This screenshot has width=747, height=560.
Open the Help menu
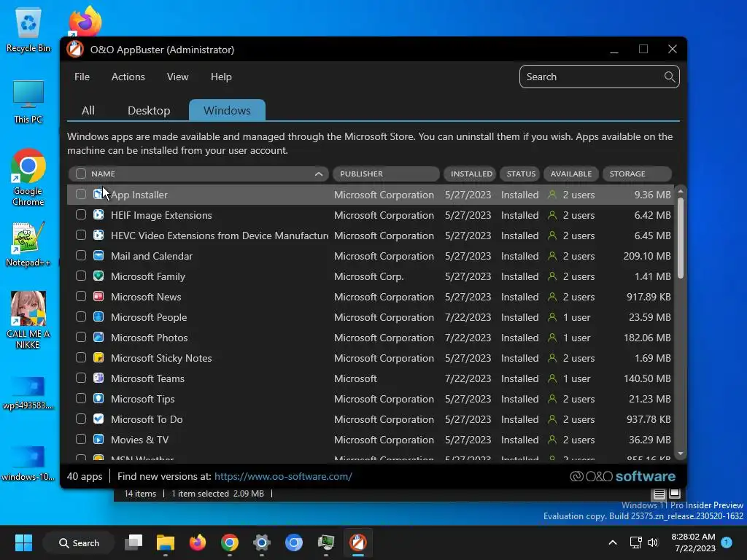(x=221, y=77)
